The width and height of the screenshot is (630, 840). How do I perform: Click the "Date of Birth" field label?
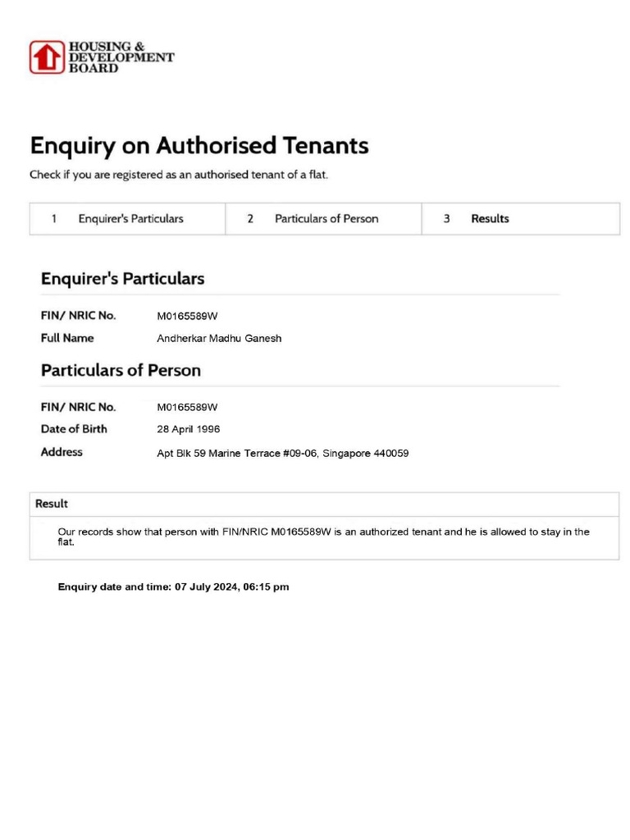pyautogui.click(x=74, y=429)
